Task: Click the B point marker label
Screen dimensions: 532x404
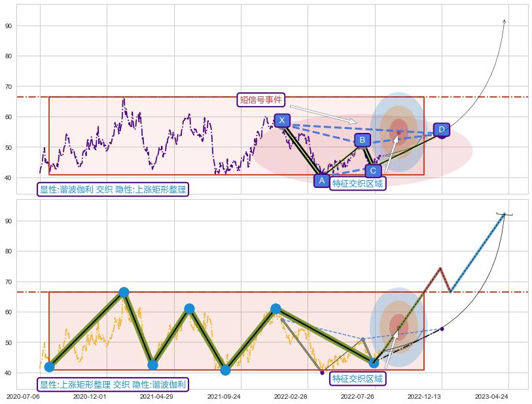Action: [362, 139]
